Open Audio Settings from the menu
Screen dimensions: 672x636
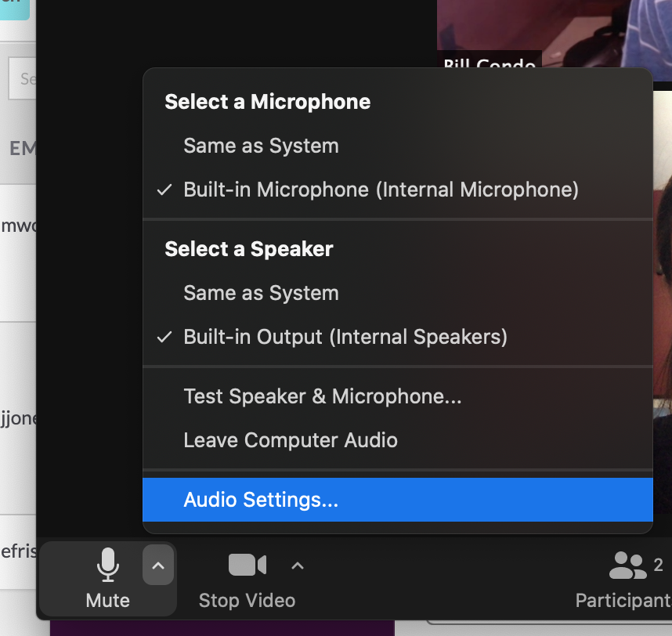tap(398, 500)
